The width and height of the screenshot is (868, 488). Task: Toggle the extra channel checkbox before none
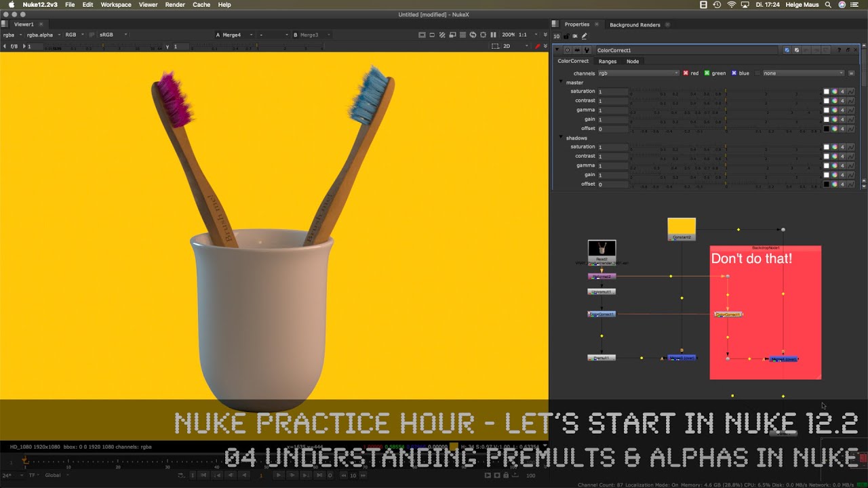[757, 73]
